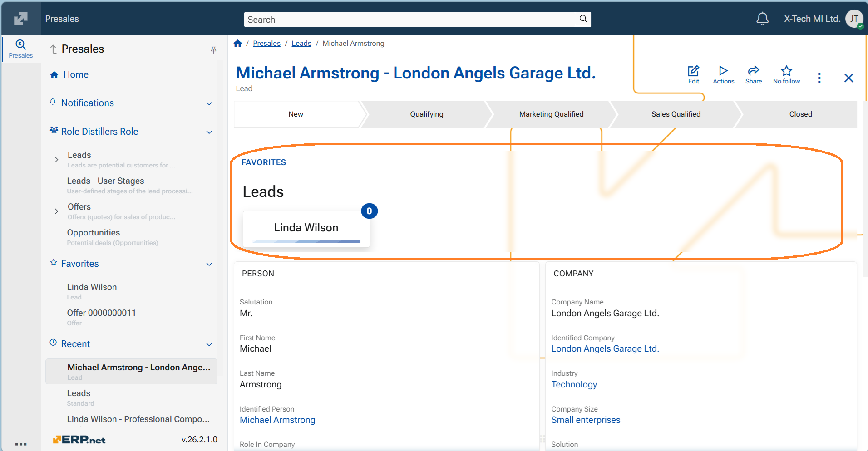Viewport: 868px width, 451px height.
Task: Open notifications bell in top bar
Action: click(x=762, y=19)
